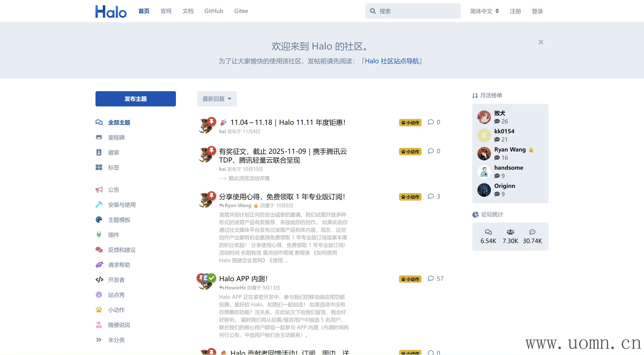This screenshot has height=355, width=644.
Task: Switch to the GitHub navigation item
Action: coord(214,11)
